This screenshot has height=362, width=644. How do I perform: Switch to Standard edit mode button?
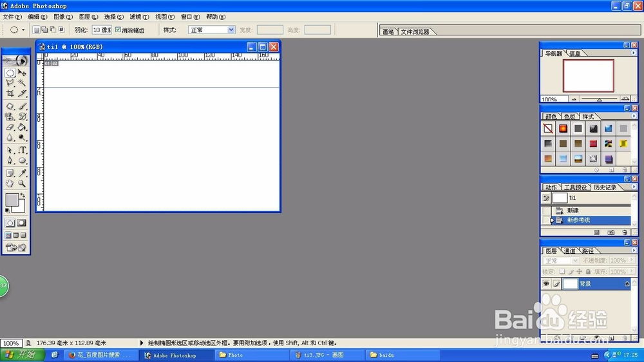(10, 223)
